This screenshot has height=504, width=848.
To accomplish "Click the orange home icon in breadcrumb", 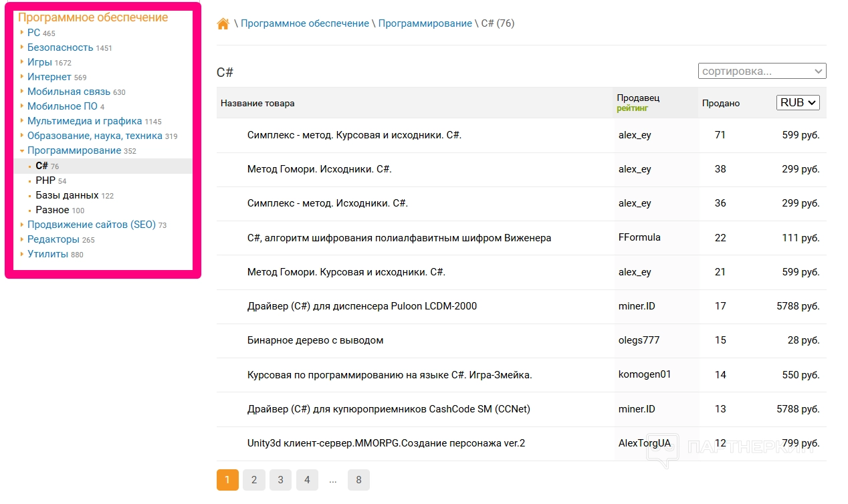I will click(223, 24).
